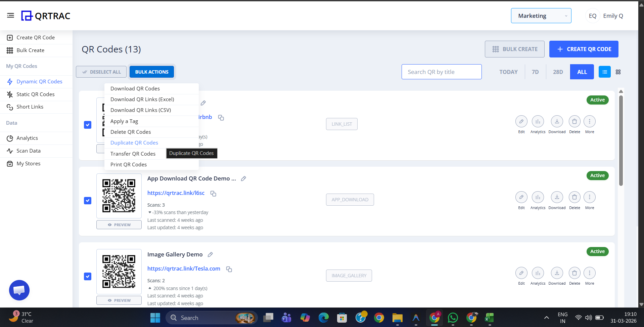Switch to grid view layout
The height and width of the screenshot is (327, 644).
click(x=618, y=72)
